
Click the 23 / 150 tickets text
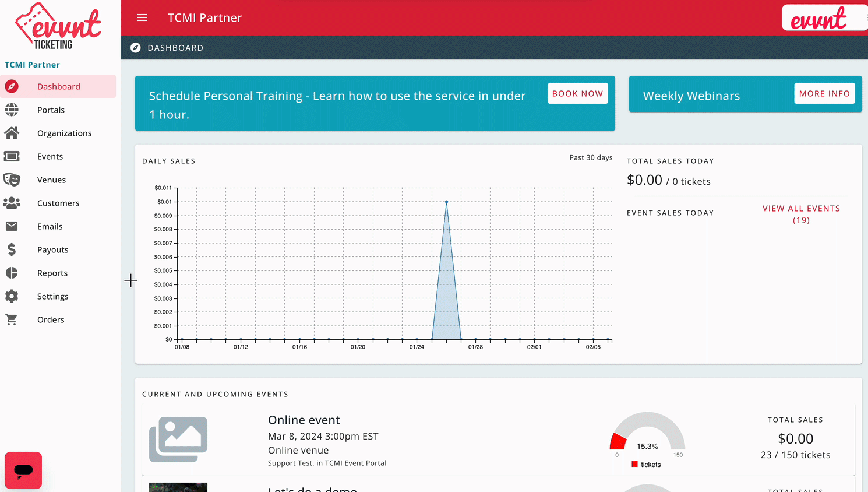(796, 455)
